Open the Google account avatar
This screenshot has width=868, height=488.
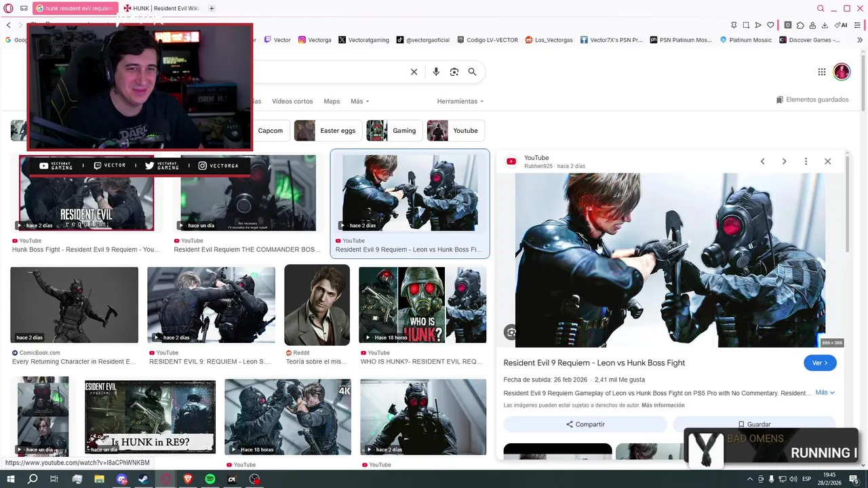842,72
